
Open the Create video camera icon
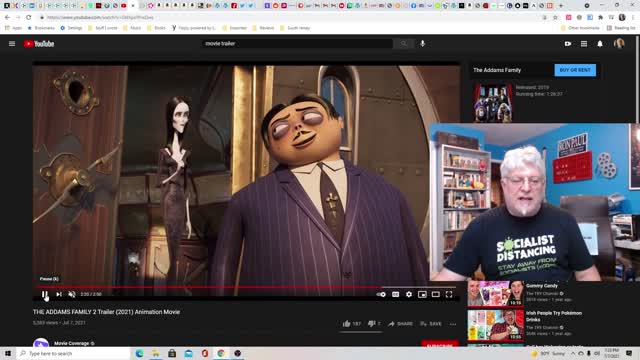pos(568,44)
